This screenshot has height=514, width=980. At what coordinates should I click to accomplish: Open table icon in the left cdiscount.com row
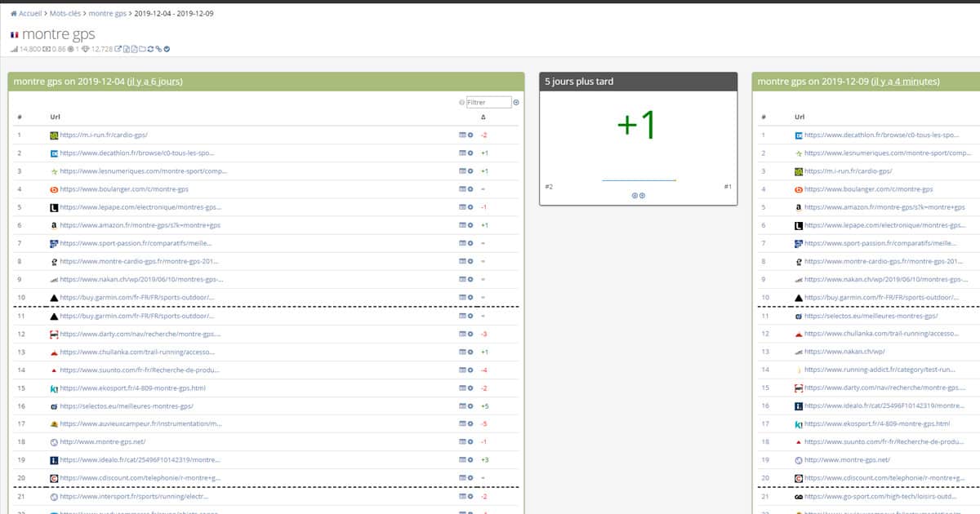pos(461,477)
